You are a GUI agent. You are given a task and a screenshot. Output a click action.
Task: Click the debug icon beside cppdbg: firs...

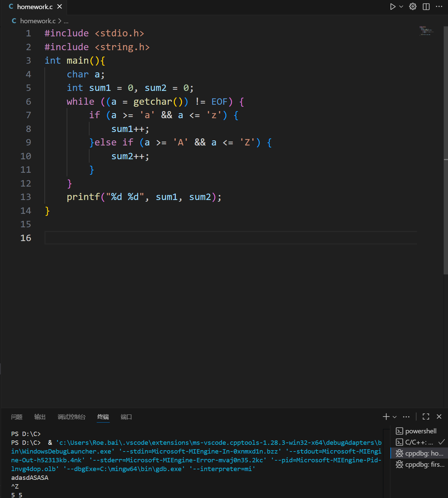click(399, 464)
